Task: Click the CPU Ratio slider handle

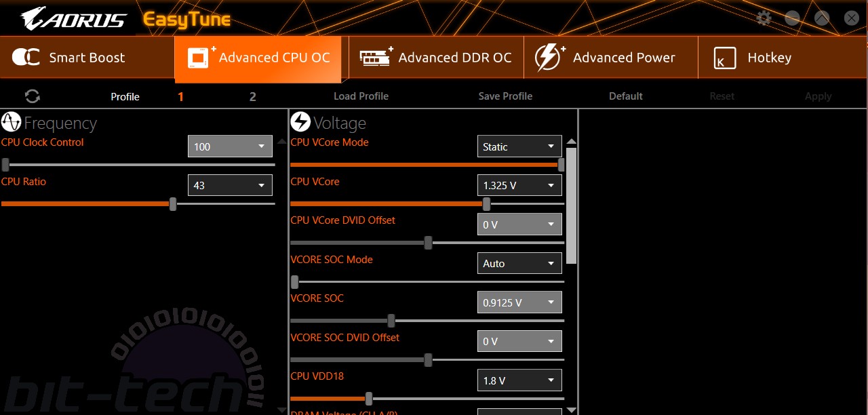Action: (x=173, y=203)
